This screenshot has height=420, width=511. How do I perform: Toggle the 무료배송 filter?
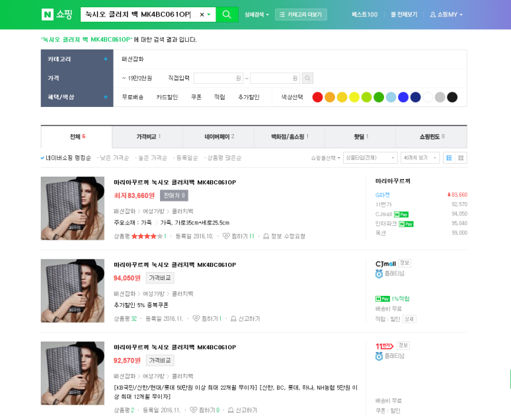coord(133,97)
